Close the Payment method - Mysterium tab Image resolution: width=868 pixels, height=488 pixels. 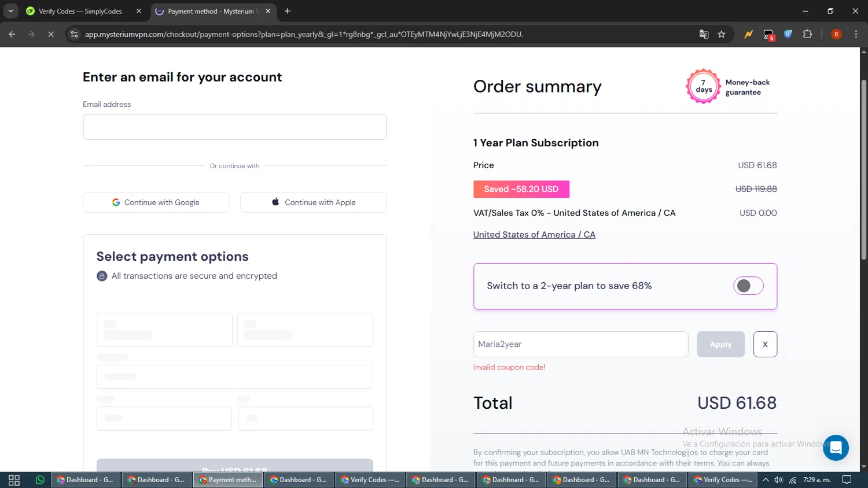268,11
